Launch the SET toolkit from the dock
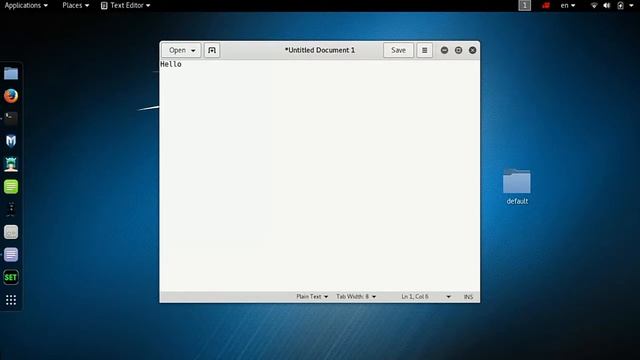The height and width of the screenshot is (360, 640). pos(11,278)
